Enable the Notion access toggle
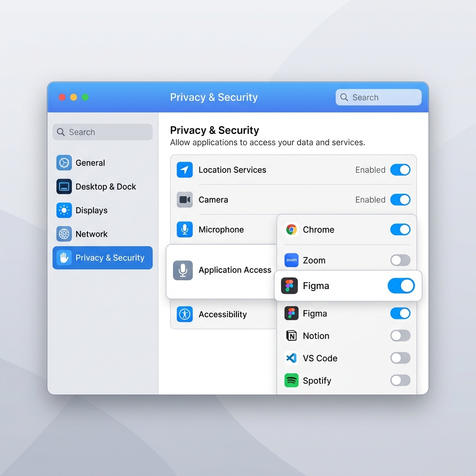Image resolution: width=476 pixels, height=476 pixels. tap(400, 336)
